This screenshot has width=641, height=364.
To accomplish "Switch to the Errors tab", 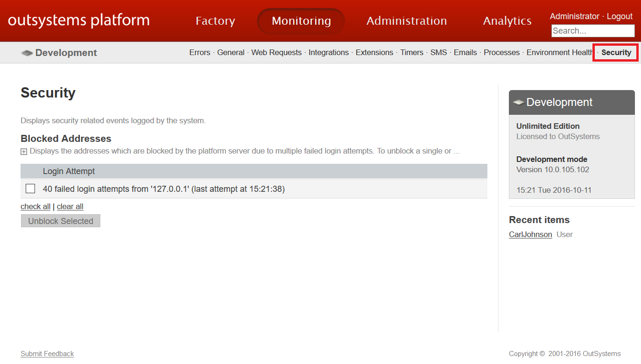I will tap(200, 52).
